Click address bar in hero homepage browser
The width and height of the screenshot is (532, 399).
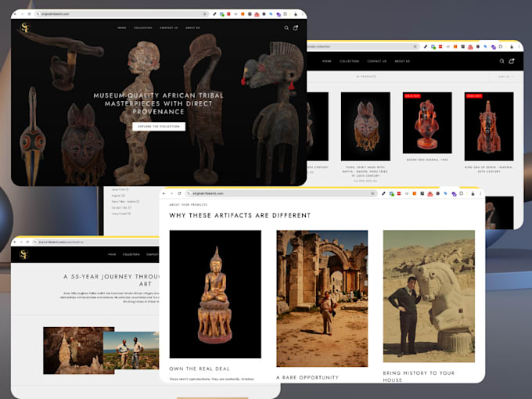pyautogui.click(x=120, y=14)
